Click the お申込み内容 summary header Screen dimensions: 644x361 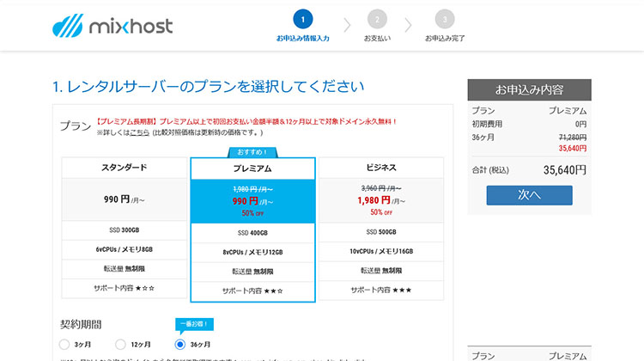(x=530, y=89)
